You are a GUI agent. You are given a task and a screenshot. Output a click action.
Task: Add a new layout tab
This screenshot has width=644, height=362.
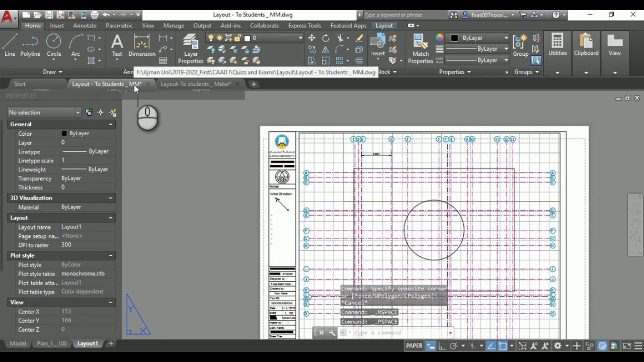pos(111,344)
